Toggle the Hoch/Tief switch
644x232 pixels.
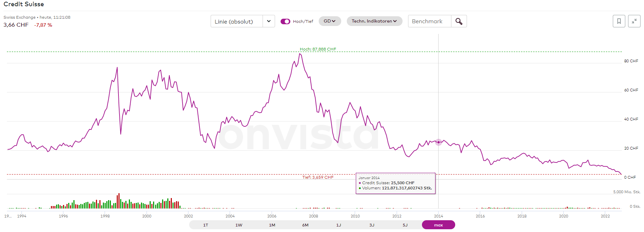coord(285,21)
